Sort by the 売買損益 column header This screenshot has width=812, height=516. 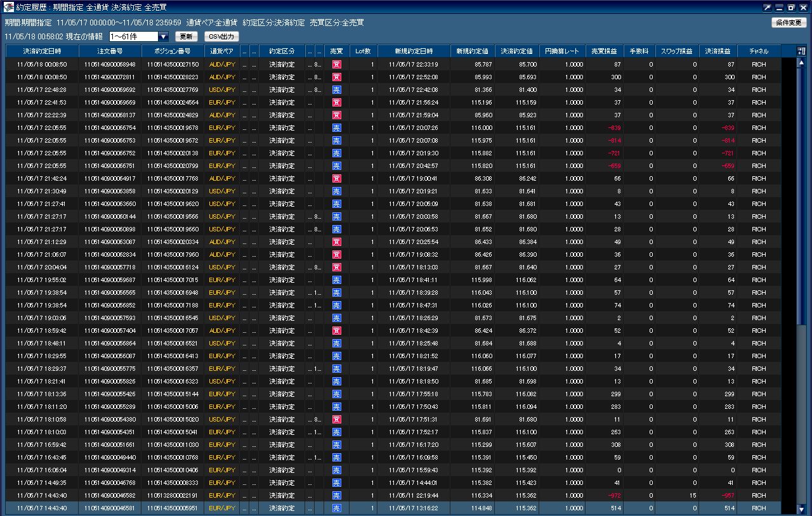coord(604,51)
